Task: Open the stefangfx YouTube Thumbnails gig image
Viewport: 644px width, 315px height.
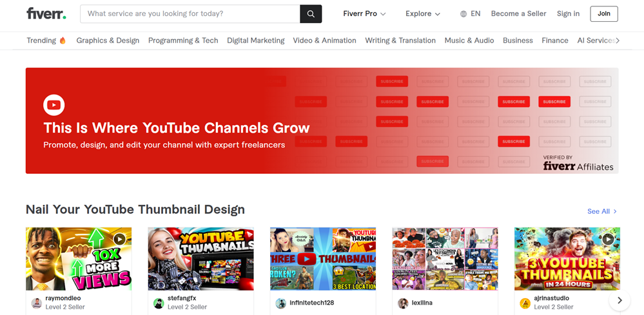Action: tap(201, 259)
